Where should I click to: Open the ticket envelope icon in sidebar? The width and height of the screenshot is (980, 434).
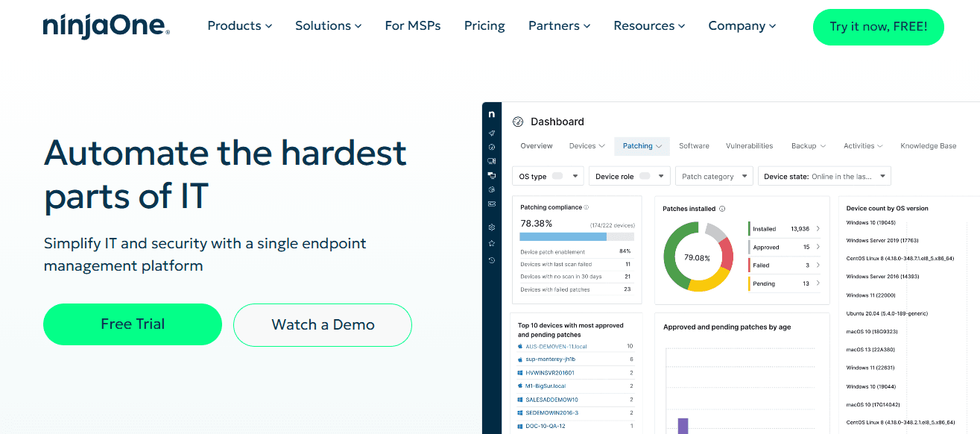point(492,204)
